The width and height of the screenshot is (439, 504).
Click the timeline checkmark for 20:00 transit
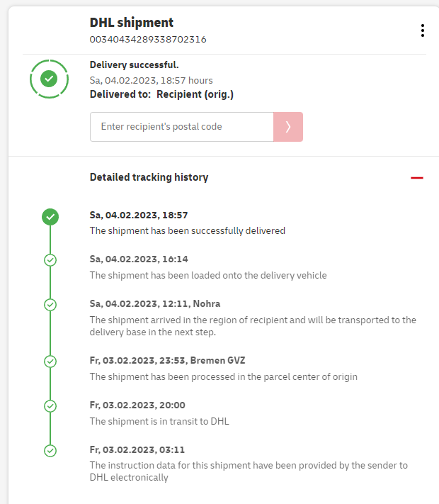tap(50, 406)
